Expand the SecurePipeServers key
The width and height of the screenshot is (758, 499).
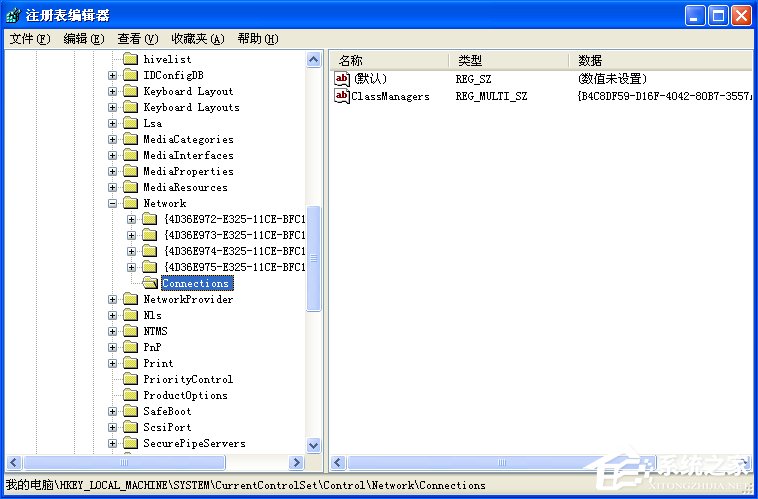click(x=112, y=443)
